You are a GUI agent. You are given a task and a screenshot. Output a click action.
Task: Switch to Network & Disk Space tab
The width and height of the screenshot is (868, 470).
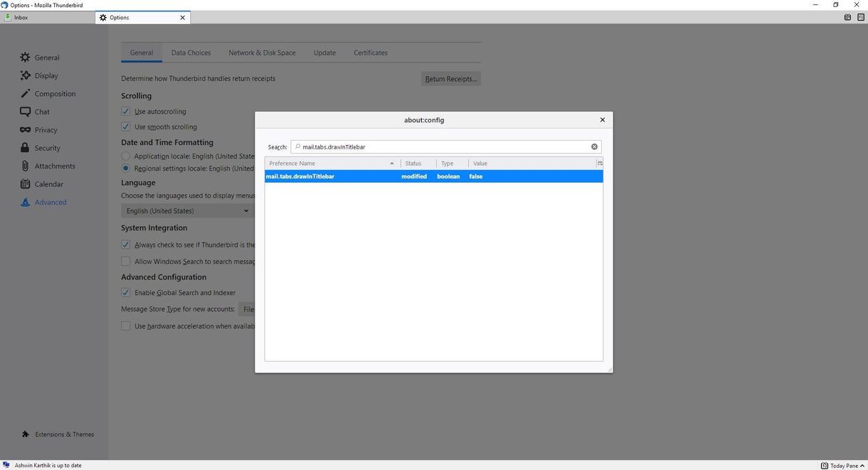pyautogui.click(x=262, y=53)
